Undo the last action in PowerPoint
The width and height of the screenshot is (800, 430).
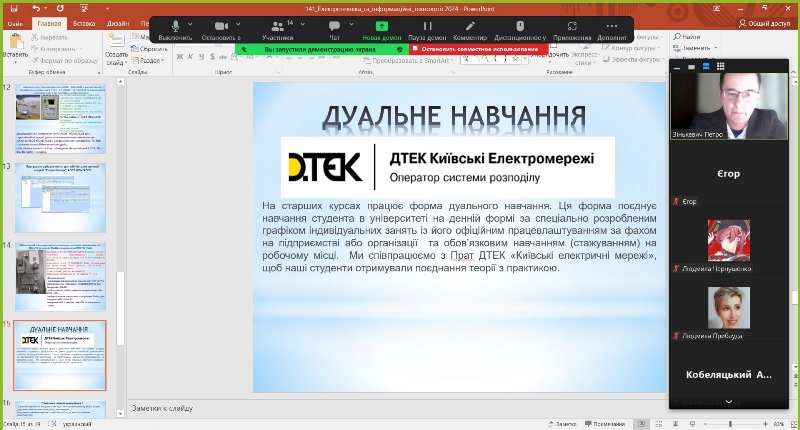click(36, 9)
